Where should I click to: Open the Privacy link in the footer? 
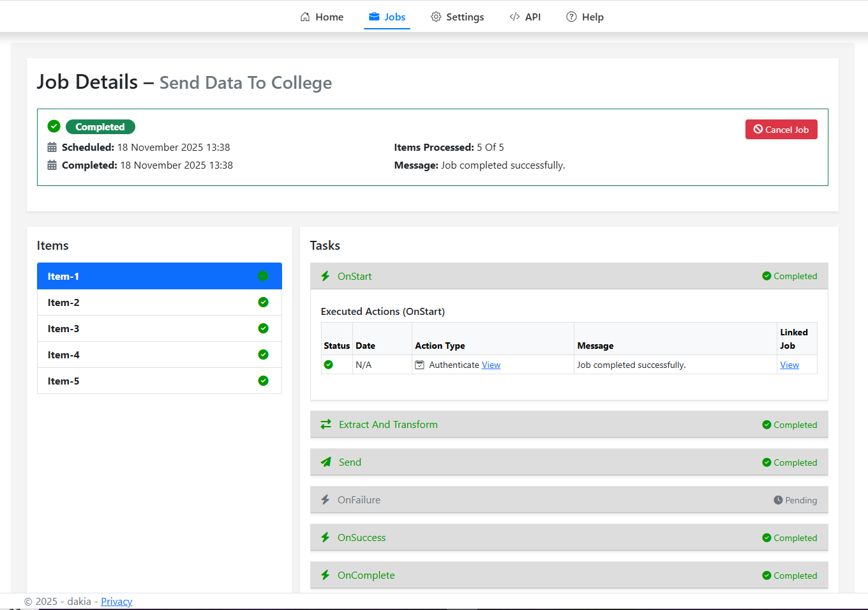point(117,601)
